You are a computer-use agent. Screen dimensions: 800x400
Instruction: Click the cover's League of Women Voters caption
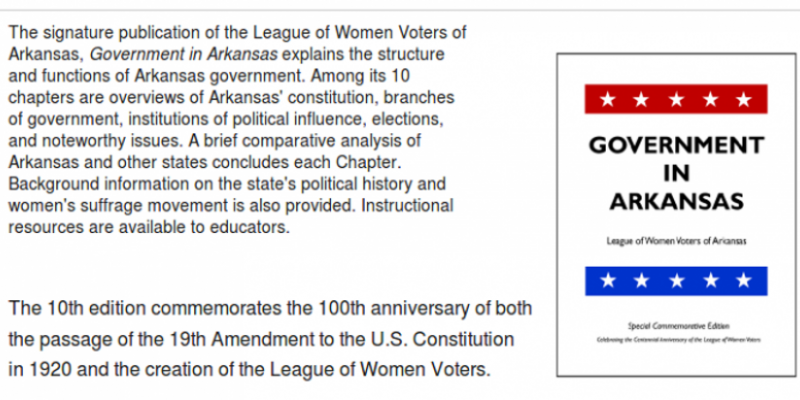[676, 241]
